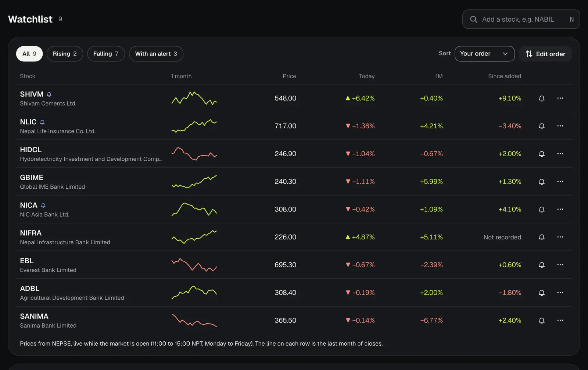Click GBIME 1M change +5.99%
The width and height of the screenshot is (588, 370).
[x=431, y=181]
